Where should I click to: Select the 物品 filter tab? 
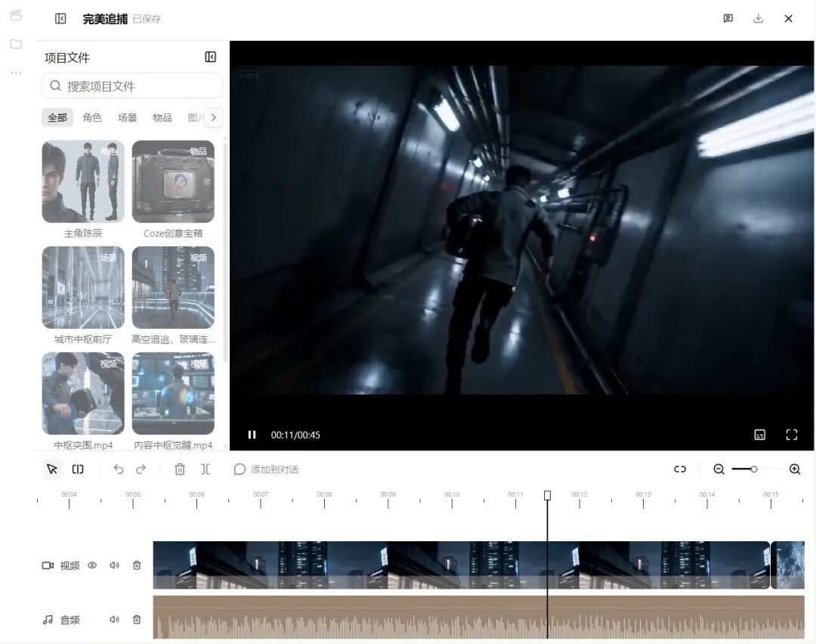click(x=162, y=118)
